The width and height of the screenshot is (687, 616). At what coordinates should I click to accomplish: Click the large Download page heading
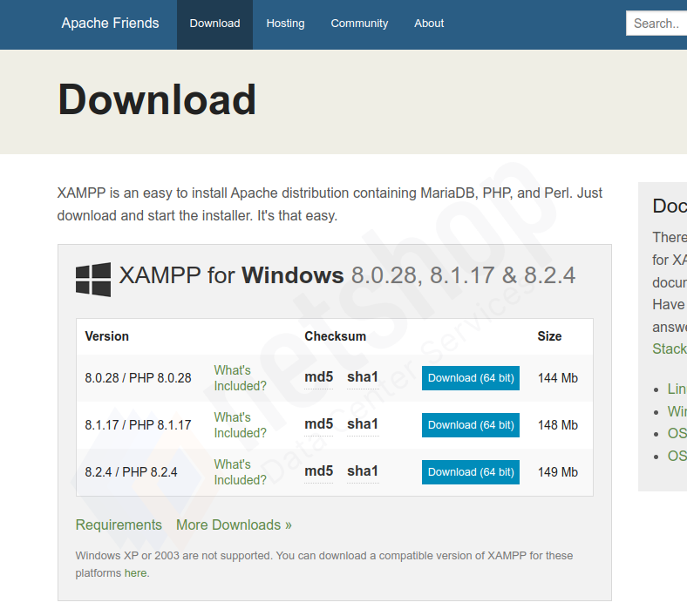pyautogui.click(x=157, y=100)
